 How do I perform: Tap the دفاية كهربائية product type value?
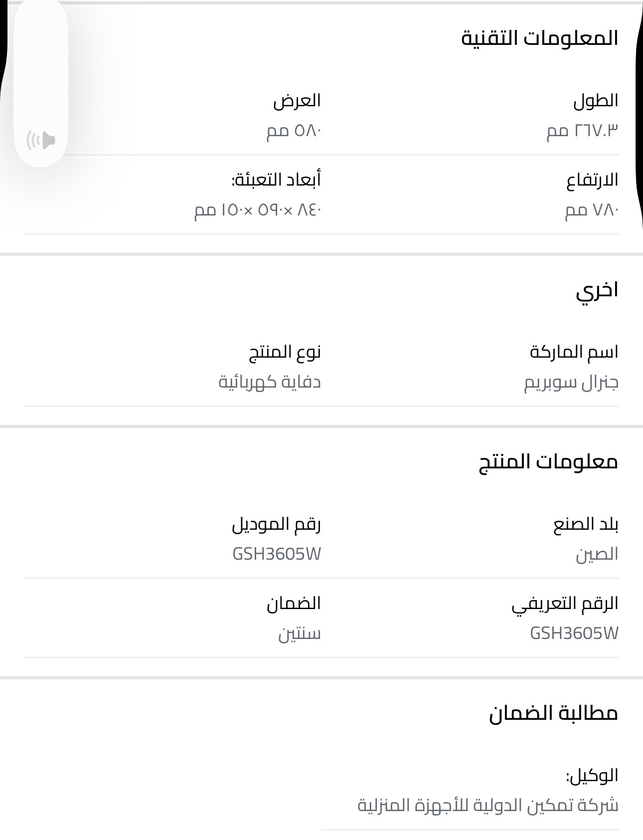(270, 383)
